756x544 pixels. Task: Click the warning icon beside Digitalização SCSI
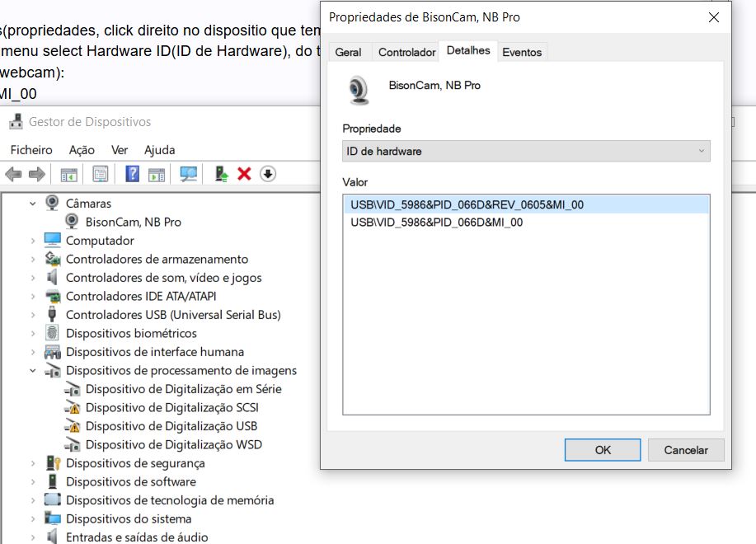click(73, 408)
